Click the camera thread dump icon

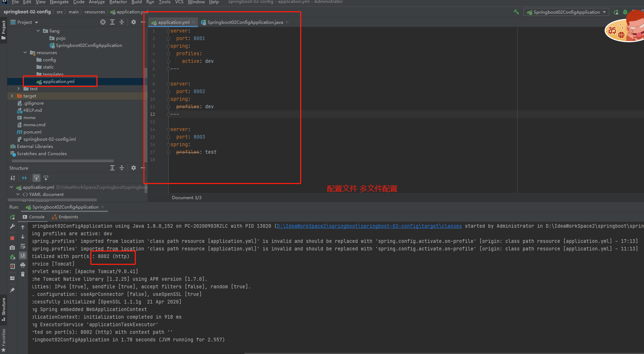pyautogui.click(x=12, y=248)
